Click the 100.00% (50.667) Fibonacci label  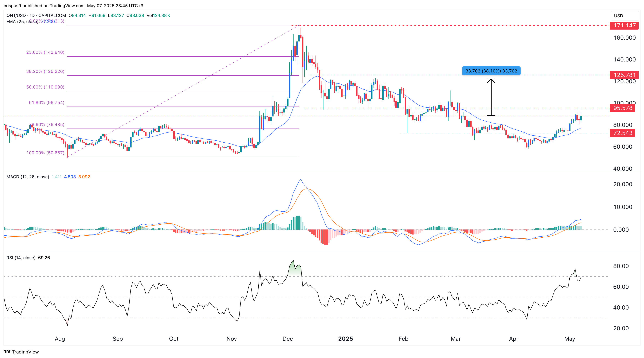pyautogui.click(x=45, y=153)
